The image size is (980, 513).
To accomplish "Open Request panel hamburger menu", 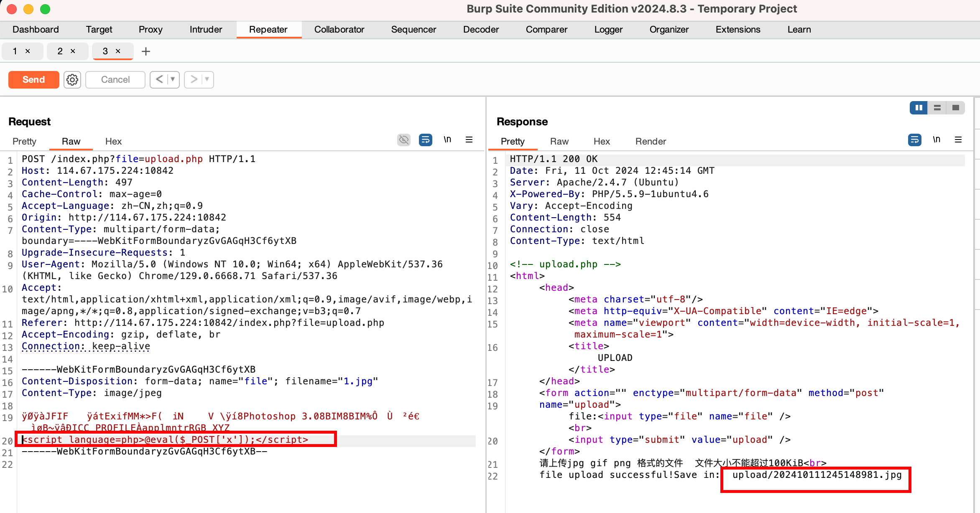I will (x=469, y=140).
